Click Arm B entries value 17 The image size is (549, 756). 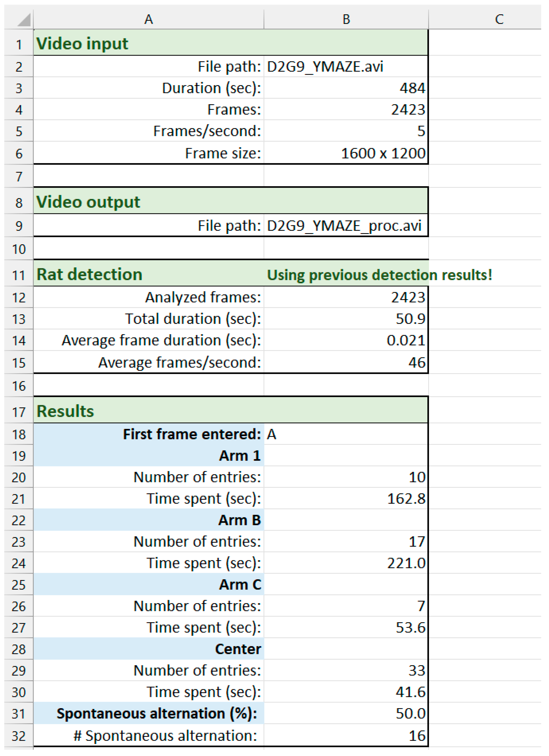346,541
